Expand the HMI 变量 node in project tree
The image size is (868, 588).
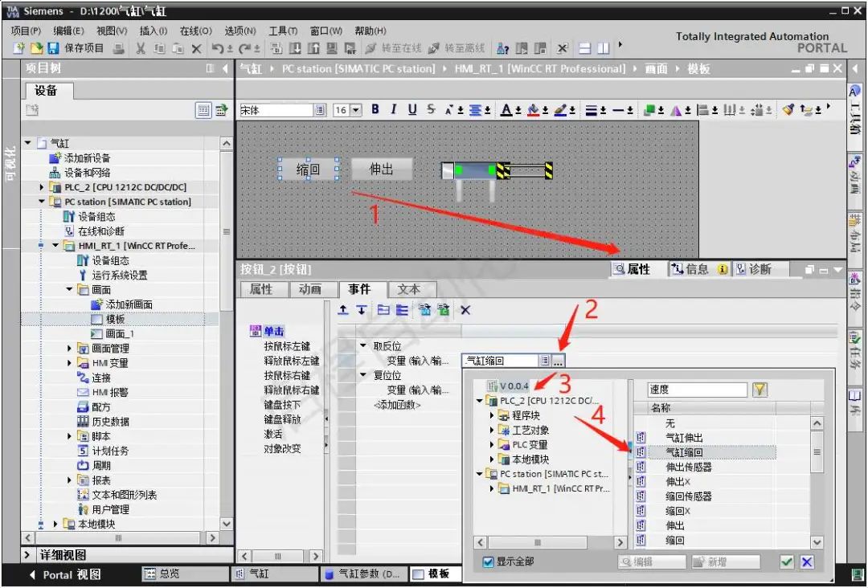click(69, 363)
